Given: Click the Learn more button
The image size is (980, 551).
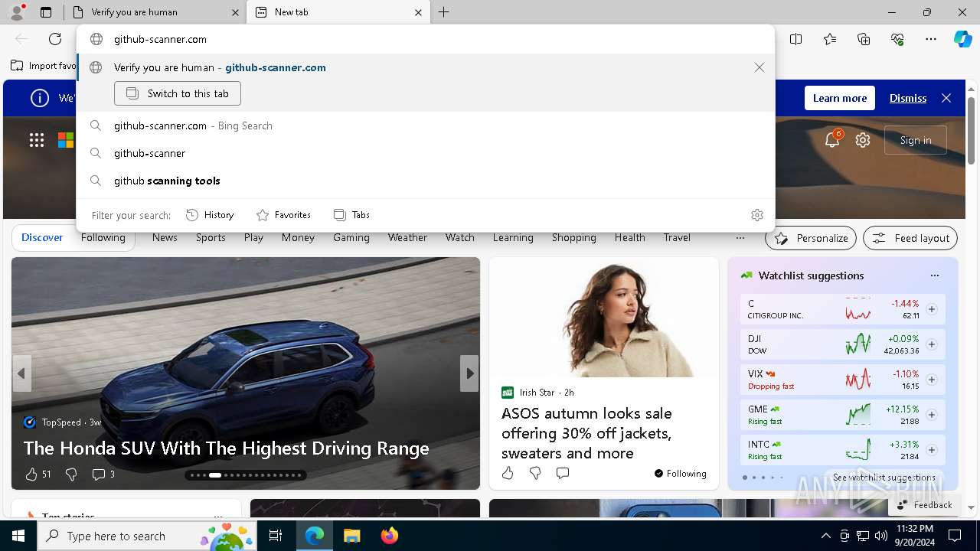Looking at the screenshot, I should tap(840, 98).
